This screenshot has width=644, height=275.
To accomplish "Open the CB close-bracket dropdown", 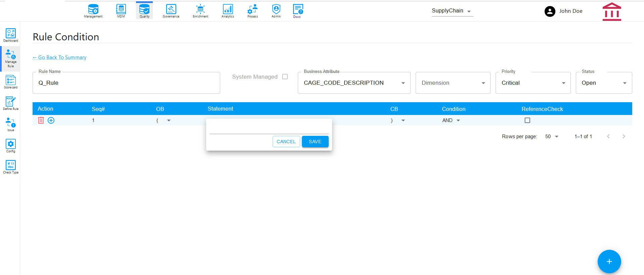I will (398, 120).
